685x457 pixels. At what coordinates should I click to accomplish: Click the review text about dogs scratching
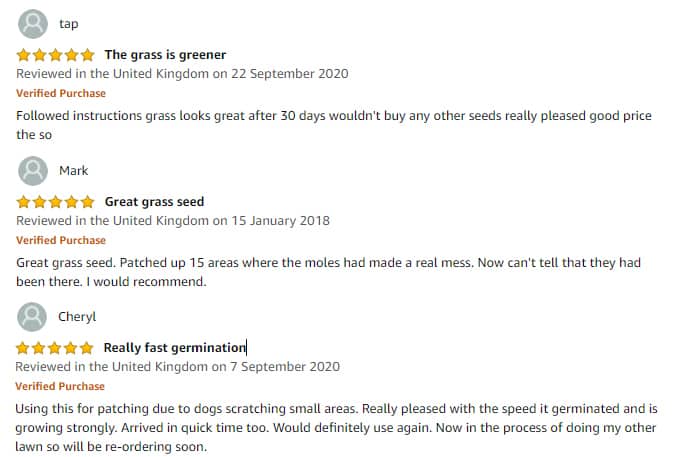point(336,427)
